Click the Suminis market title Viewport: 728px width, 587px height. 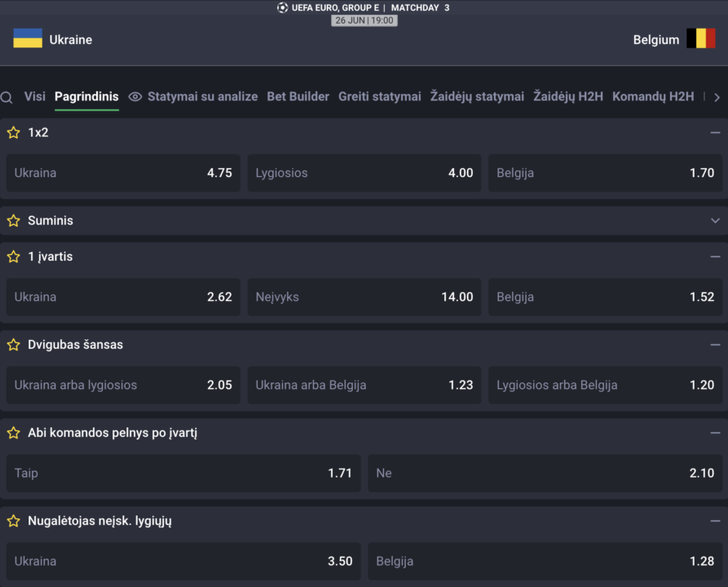point(51,221)
